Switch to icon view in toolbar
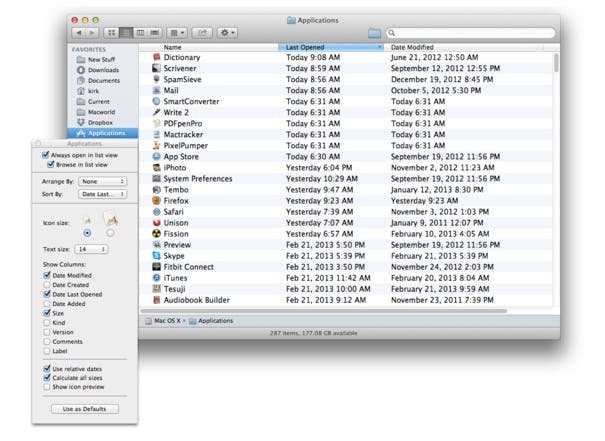 (x=112, y=33)
